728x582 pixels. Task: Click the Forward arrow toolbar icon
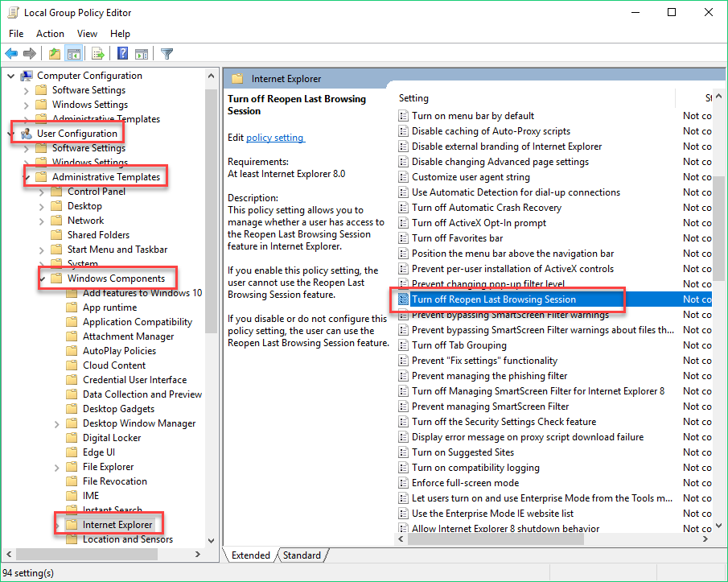click(30, 54)
